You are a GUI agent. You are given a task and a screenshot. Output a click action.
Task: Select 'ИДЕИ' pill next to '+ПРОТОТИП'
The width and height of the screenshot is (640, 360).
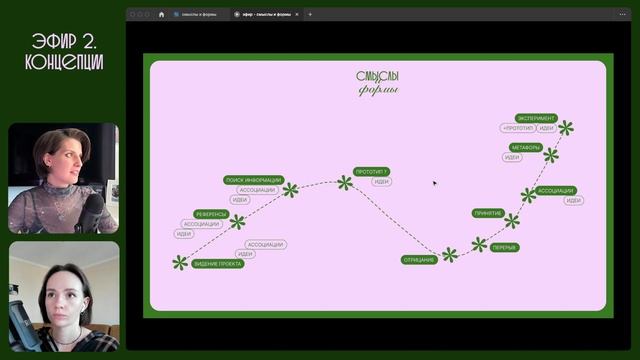pos(546,128)
